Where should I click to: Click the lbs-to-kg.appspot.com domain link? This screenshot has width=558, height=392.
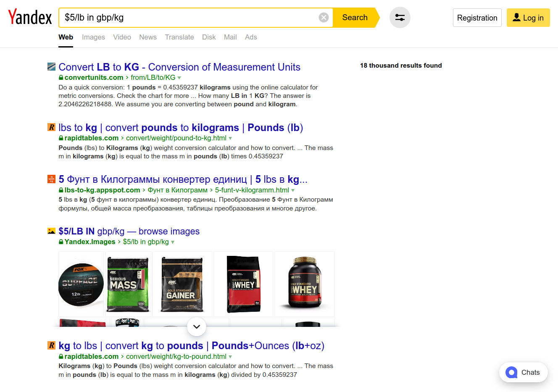click(x=102, y=190)
